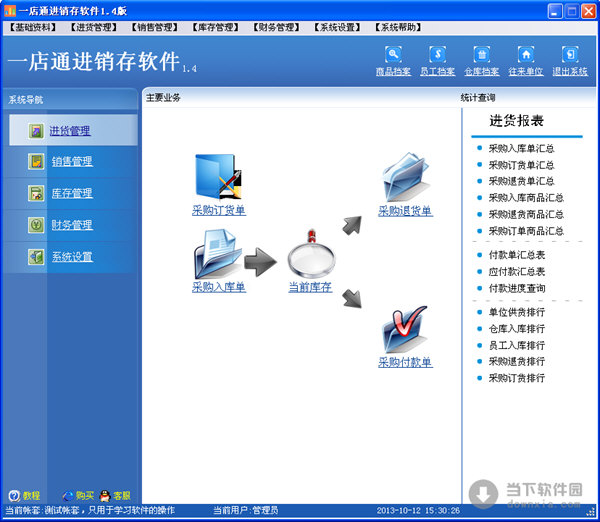Image resolution: width=600 pixels, height=522 pixels.
Task: Click the 退出系统 toolbar icon
Action: [570, 54]
